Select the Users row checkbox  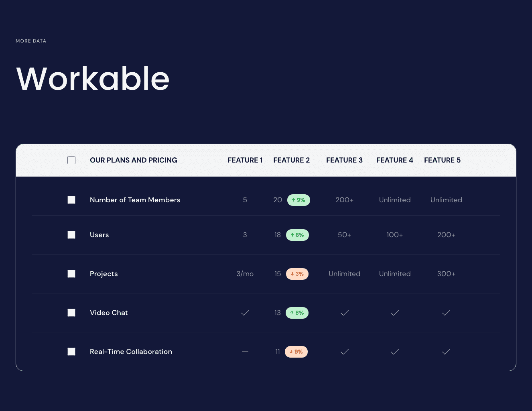71,235
